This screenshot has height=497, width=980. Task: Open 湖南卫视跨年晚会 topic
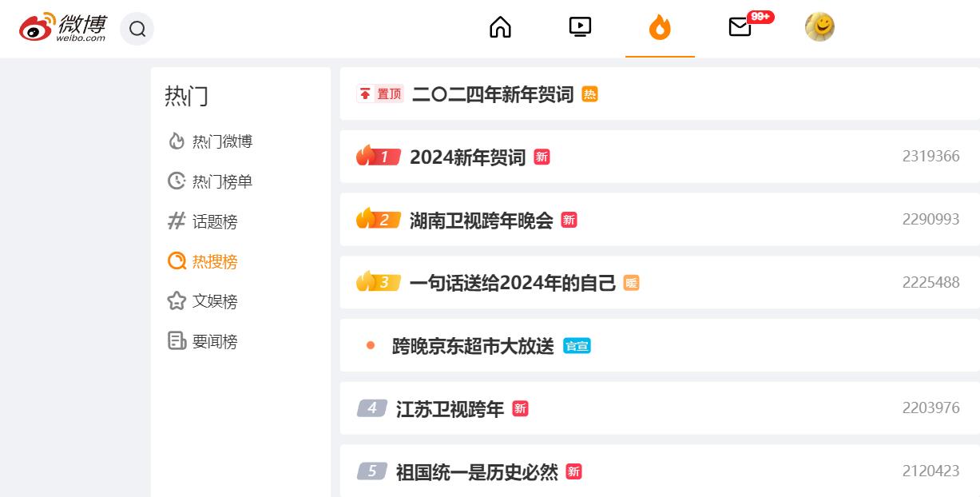click(x=481, y=221)
